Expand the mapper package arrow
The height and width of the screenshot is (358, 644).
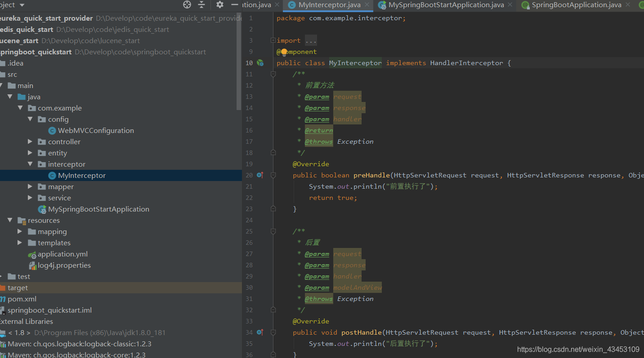pyautogui.click(x=30, y=186)
